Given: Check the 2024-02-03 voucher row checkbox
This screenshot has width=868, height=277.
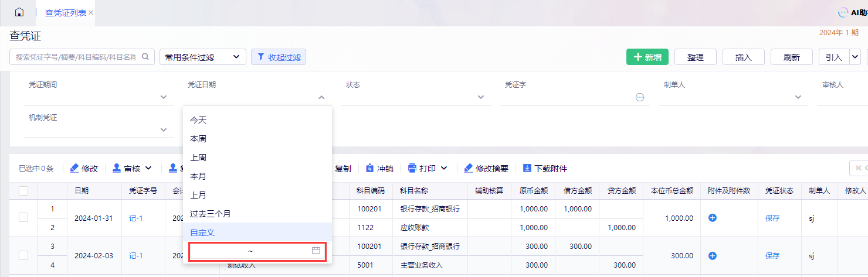Looking at the screenshot, I should pos(23,255).
